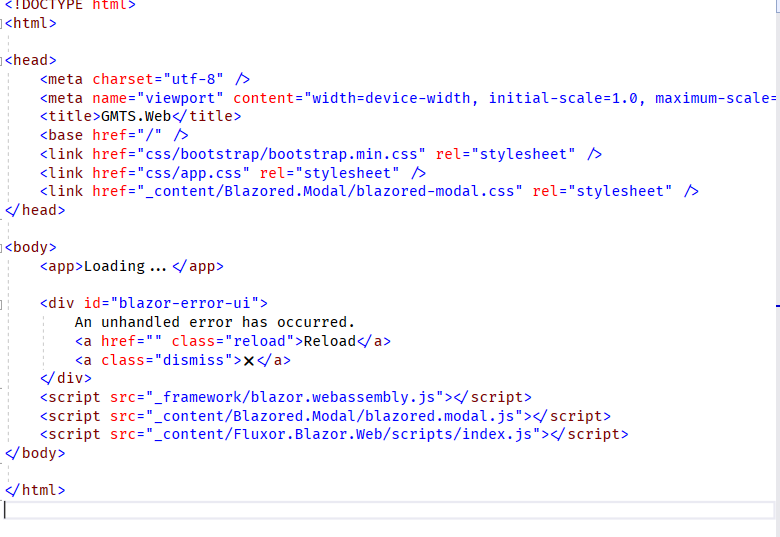Click the opening html tag
Viewport: 780px width, 537px height.
point(31,23)
